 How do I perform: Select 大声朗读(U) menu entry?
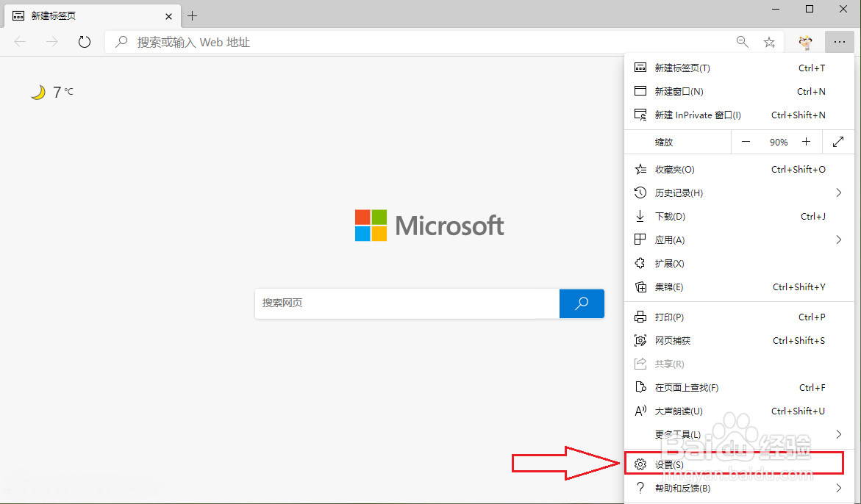[739, 411]
